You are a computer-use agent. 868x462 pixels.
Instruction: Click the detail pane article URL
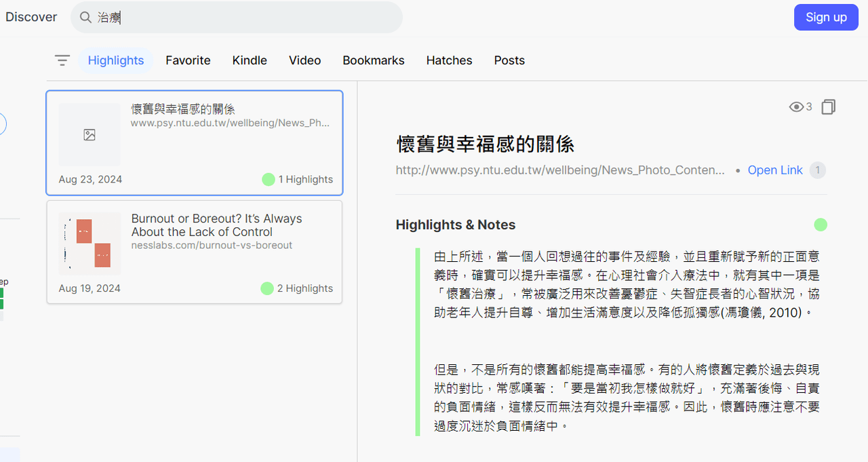point(560,170)
